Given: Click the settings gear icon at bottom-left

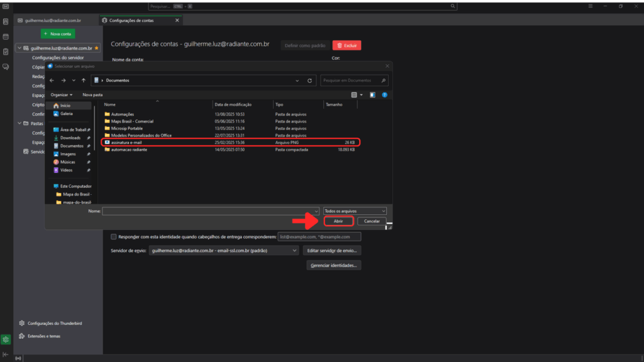Looking at the screenshot, I should pyautogui.click(x=6, y=339).
